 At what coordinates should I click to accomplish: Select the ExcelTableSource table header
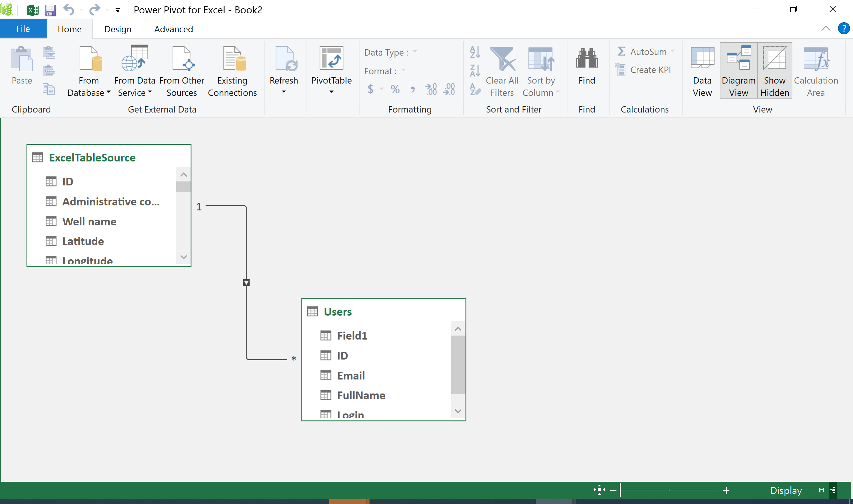[x=109, y=157]
